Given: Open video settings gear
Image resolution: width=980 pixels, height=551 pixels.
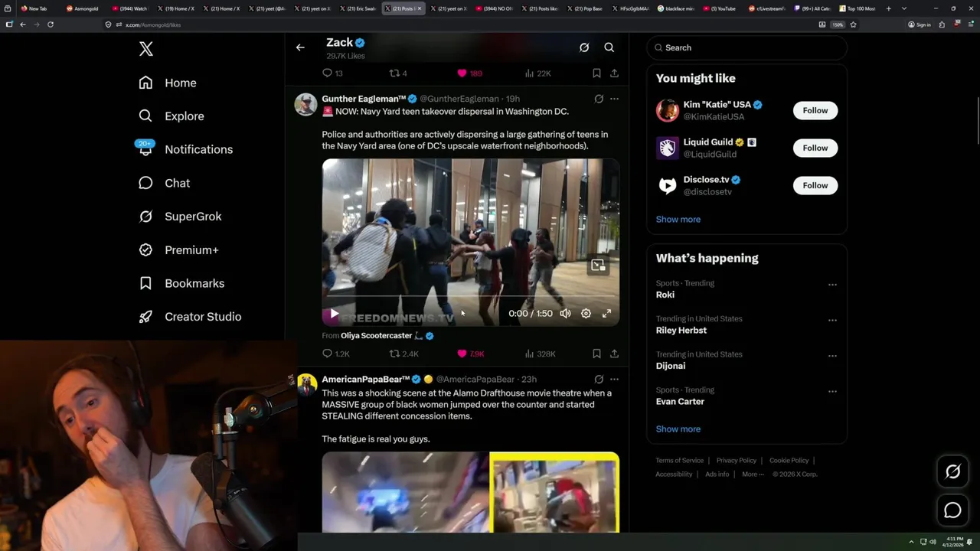Looking at the screenshot, I should [586, 314].
